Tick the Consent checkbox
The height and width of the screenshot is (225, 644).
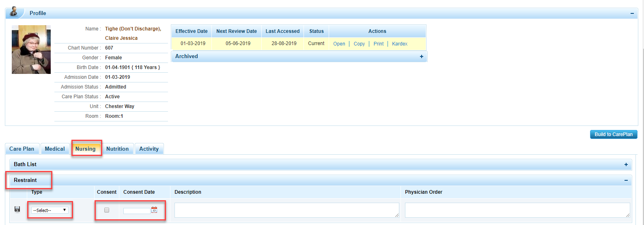107,210
